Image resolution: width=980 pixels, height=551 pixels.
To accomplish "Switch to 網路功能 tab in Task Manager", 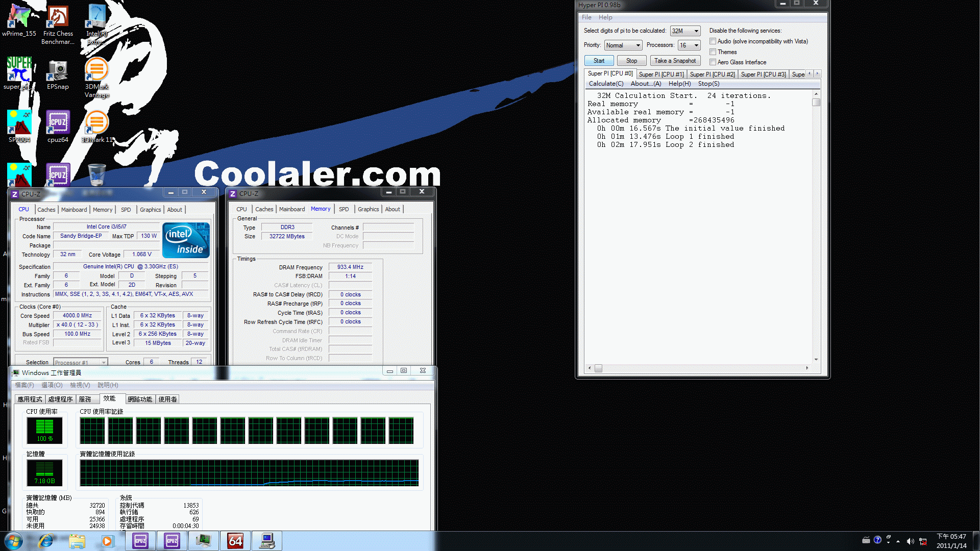I will (140, 399).
